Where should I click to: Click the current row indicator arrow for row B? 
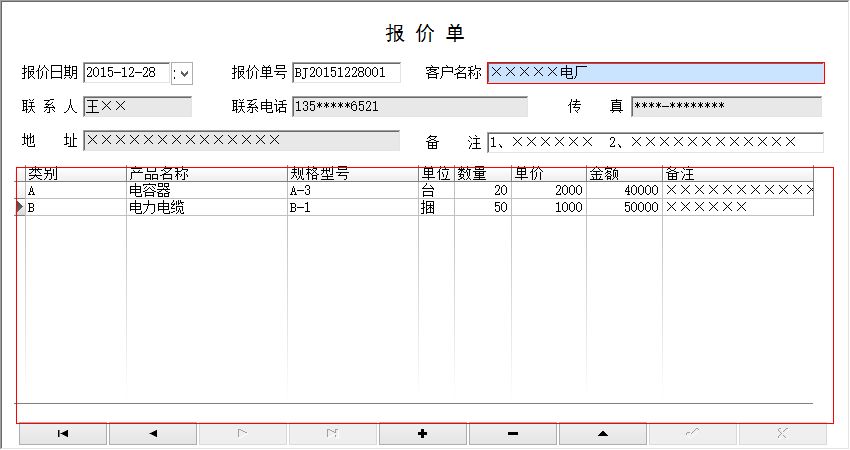[20, 207]
